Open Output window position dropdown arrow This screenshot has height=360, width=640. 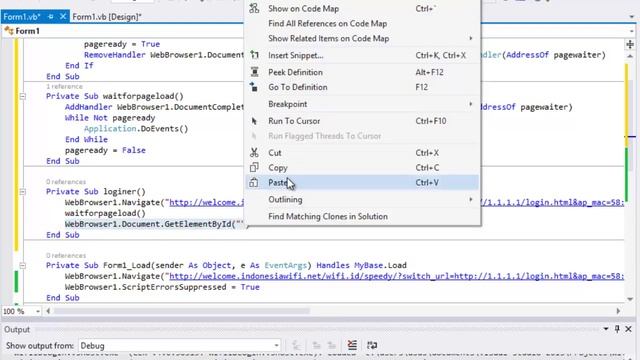click(x=606, y=329)
